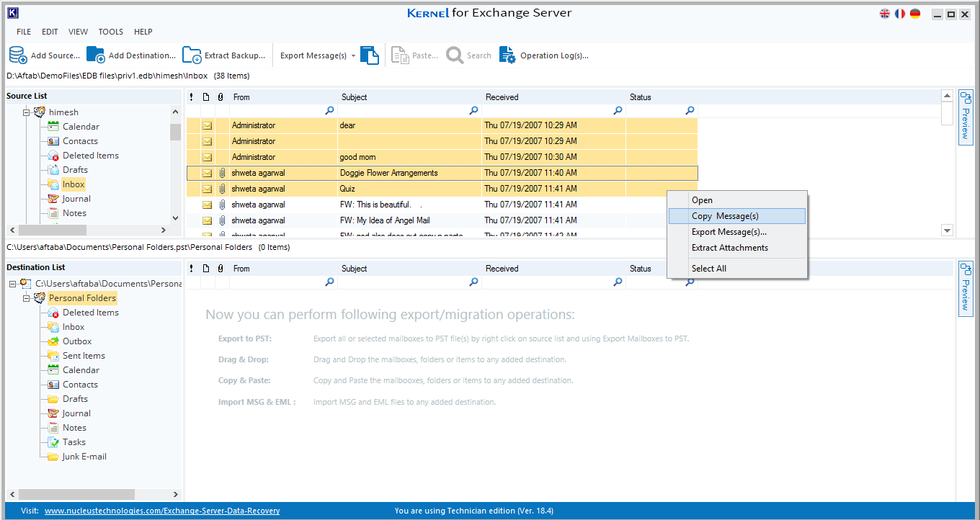Open the FILE menu
This screenshot has width=980, height=520.
tap(24, 32)
